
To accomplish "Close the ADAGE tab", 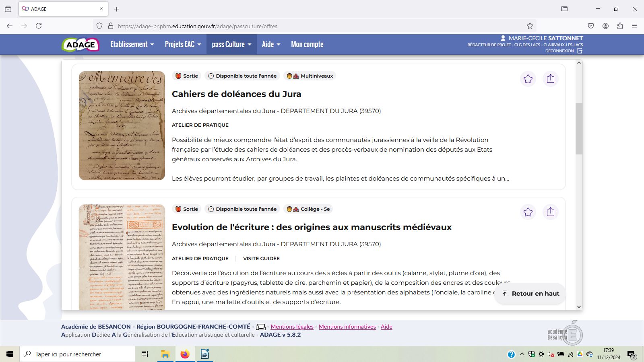I will click(101, 9).
